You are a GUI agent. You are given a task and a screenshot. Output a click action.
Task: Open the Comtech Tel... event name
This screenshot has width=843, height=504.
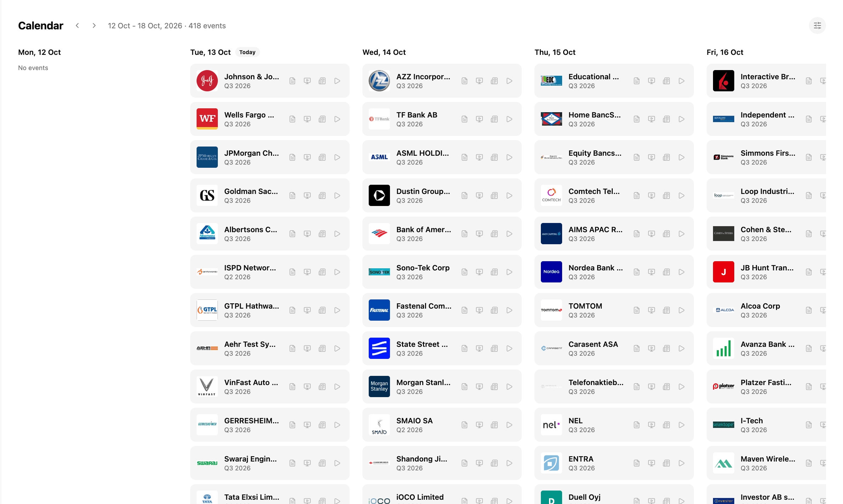click(594, 191)
